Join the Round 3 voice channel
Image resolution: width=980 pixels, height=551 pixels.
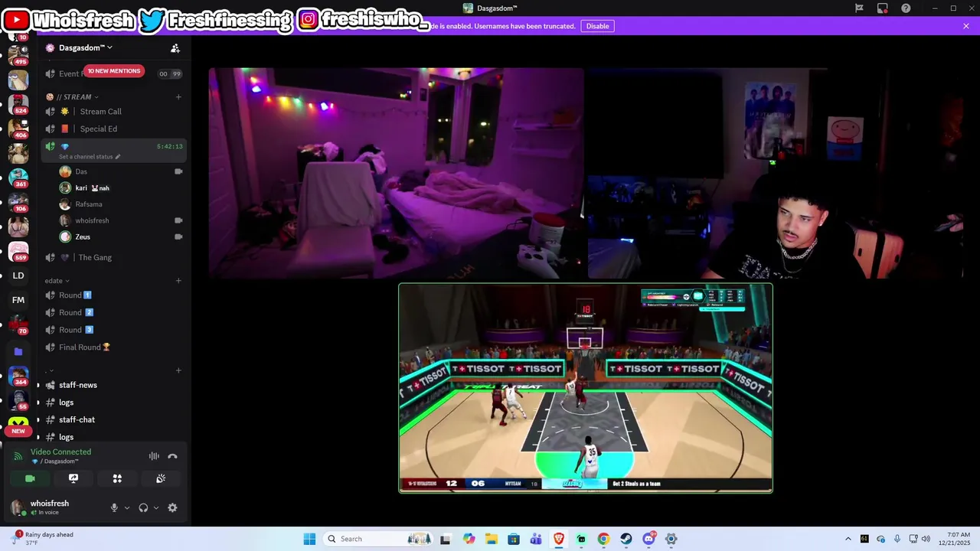pos(113,330)
